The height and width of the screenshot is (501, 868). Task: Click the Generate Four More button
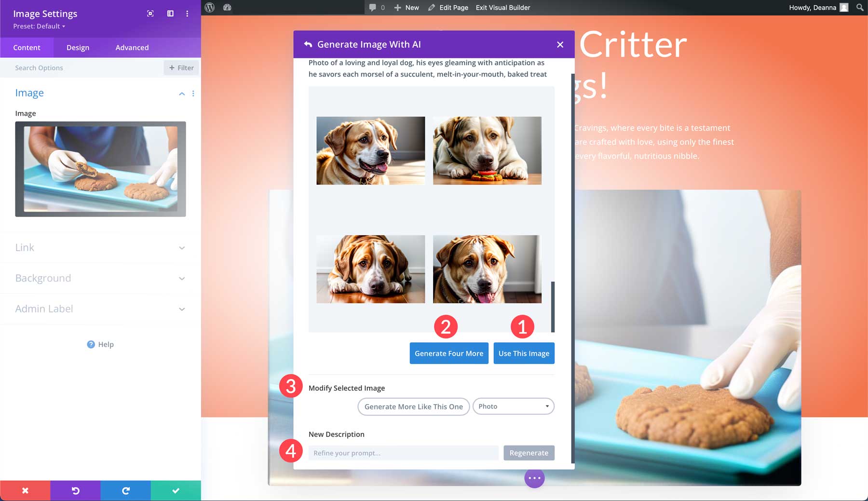(448, 353)
